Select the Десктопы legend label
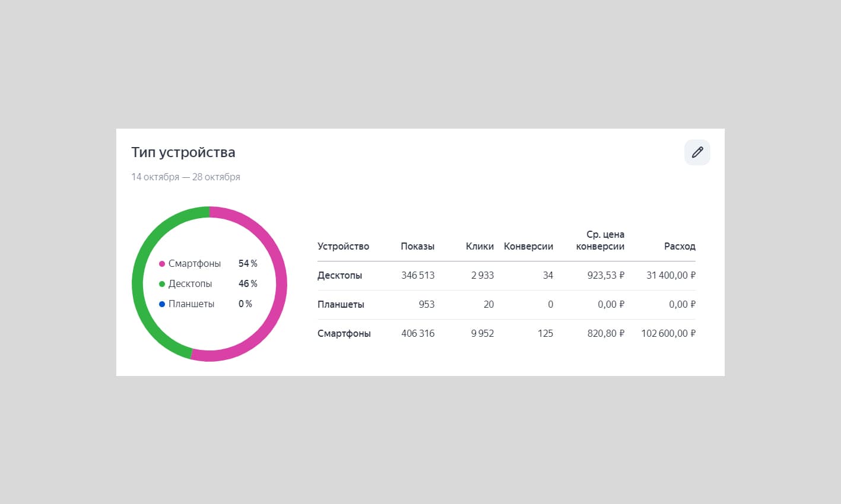The width and height of the screenshot is (841, 504). pos(190,284)
